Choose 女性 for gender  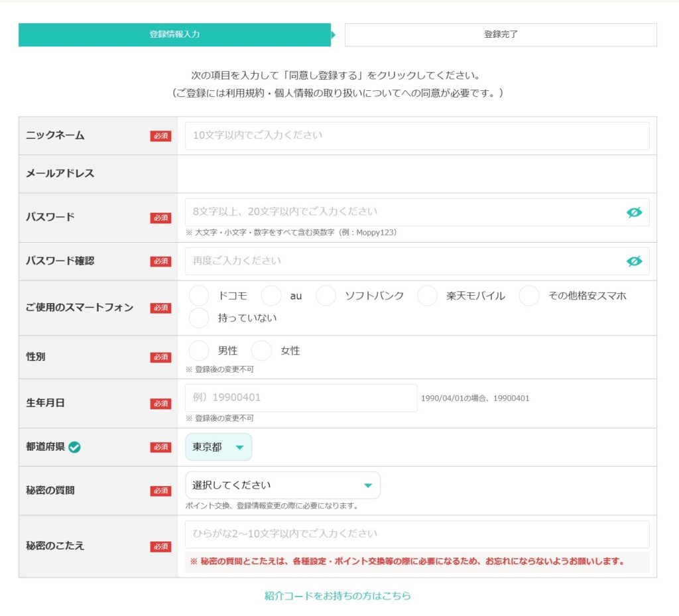coord(261,351)
